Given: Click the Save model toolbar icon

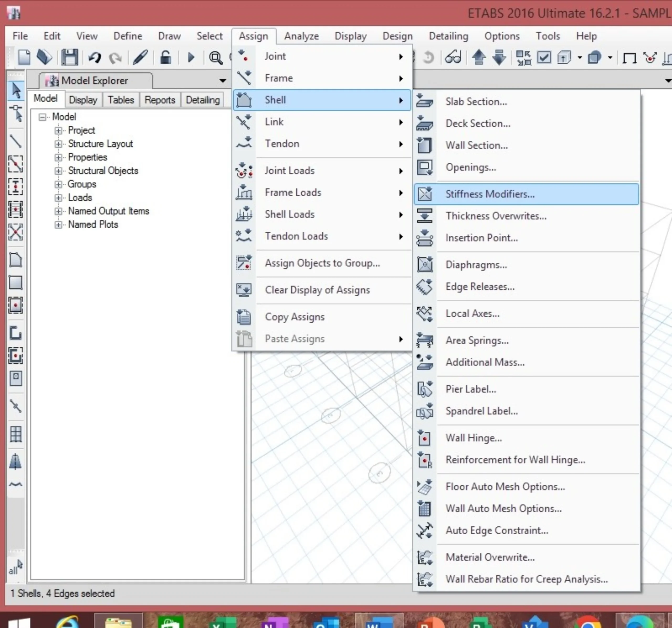Looking at the screenshot, I should click(70, 57).
